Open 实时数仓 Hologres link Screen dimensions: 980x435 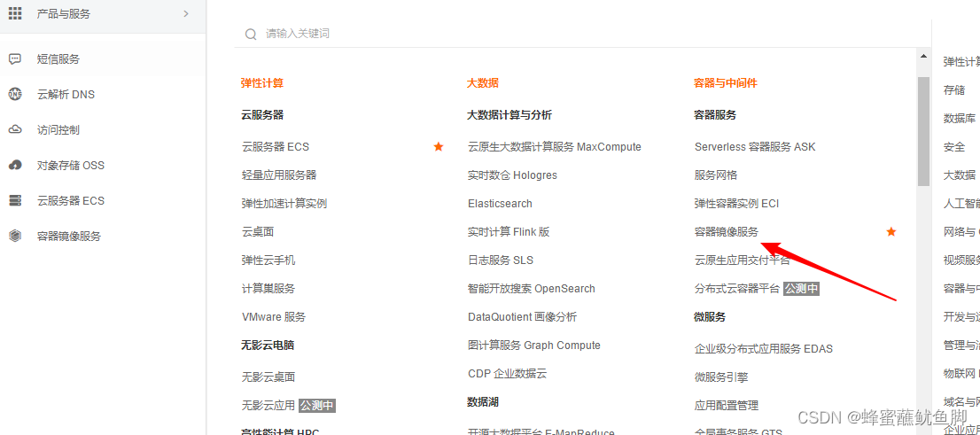(512, 175)
